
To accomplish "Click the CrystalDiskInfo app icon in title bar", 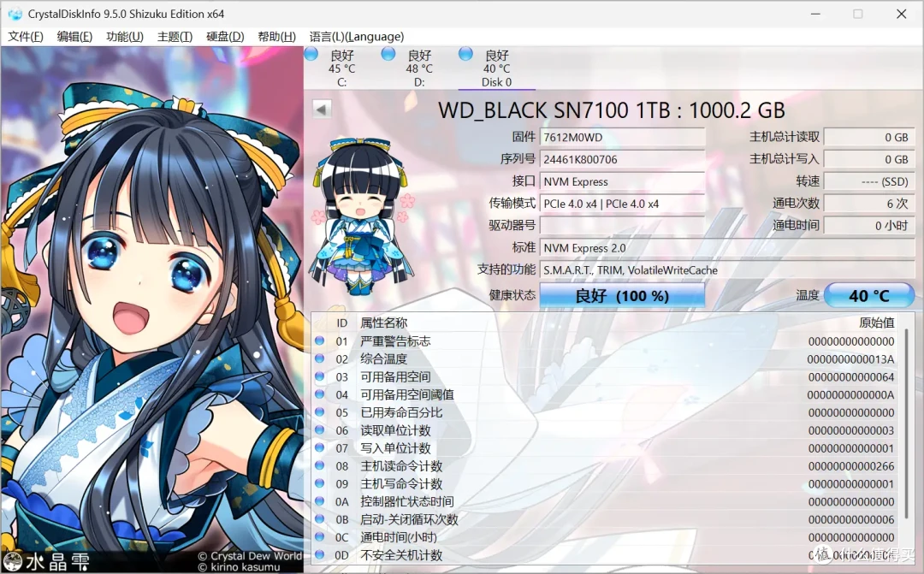I will (15, 14).
